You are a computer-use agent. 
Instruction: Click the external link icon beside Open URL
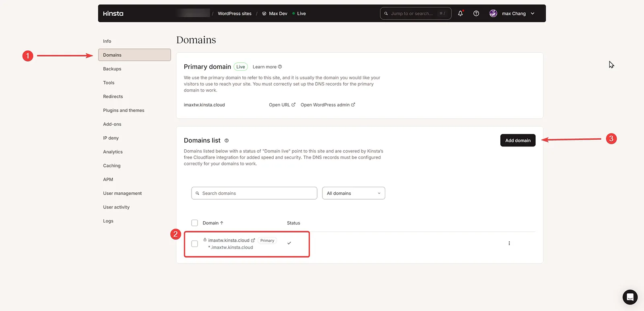293,105
